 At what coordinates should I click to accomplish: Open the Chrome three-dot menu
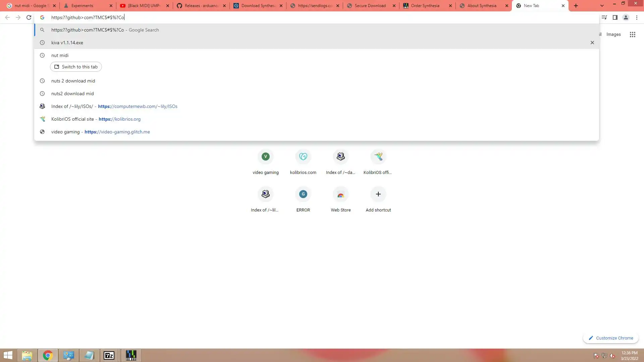point(637,17)
